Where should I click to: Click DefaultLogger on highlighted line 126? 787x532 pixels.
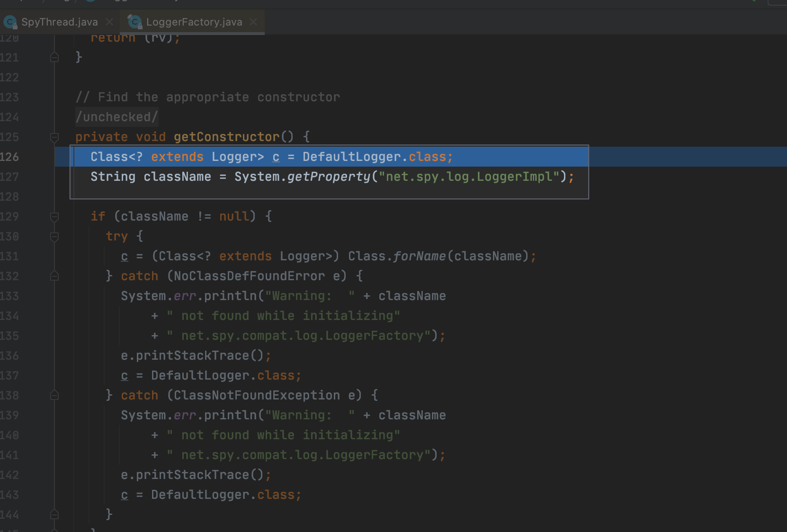coord(352,157)
